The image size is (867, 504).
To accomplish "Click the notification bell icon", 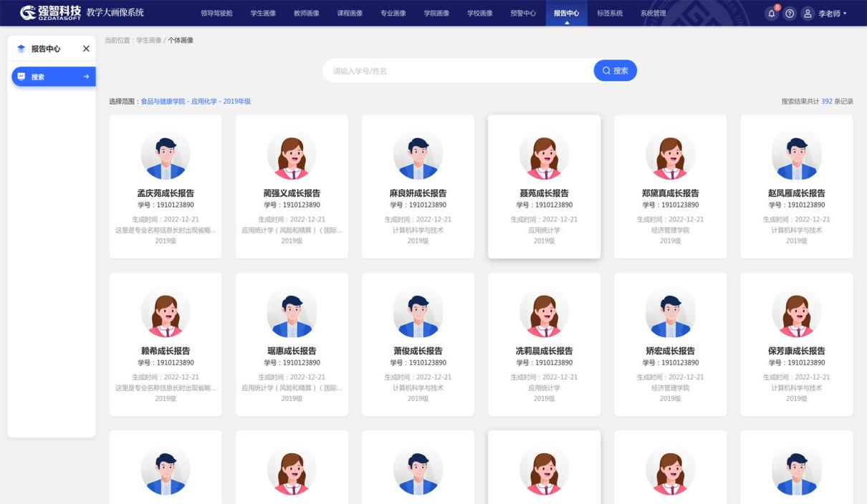I will pyautogui.click(x=772, y=14).
